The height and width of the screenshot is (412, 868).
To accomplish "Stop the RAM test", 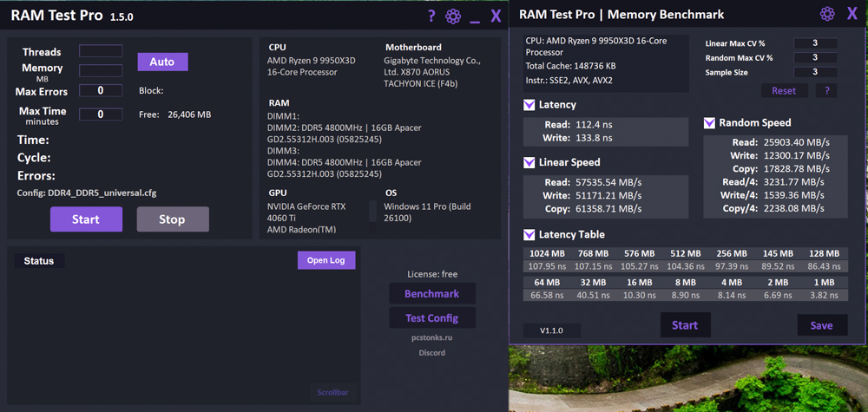I will coord(173,219).
